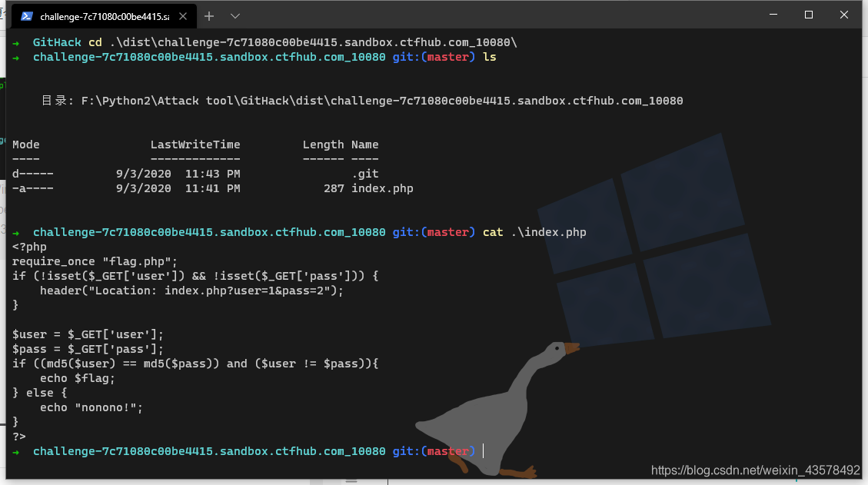Click the 'echo $flag;' line
The image size is (868, 485).
point(78,378)
